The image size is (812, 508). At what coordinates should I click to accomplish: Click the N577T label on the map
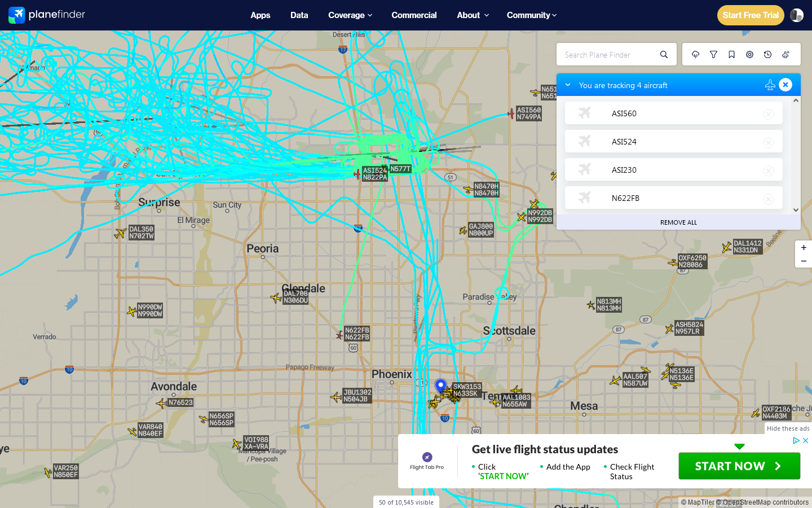pyautogui.click(x=400, y=169)
